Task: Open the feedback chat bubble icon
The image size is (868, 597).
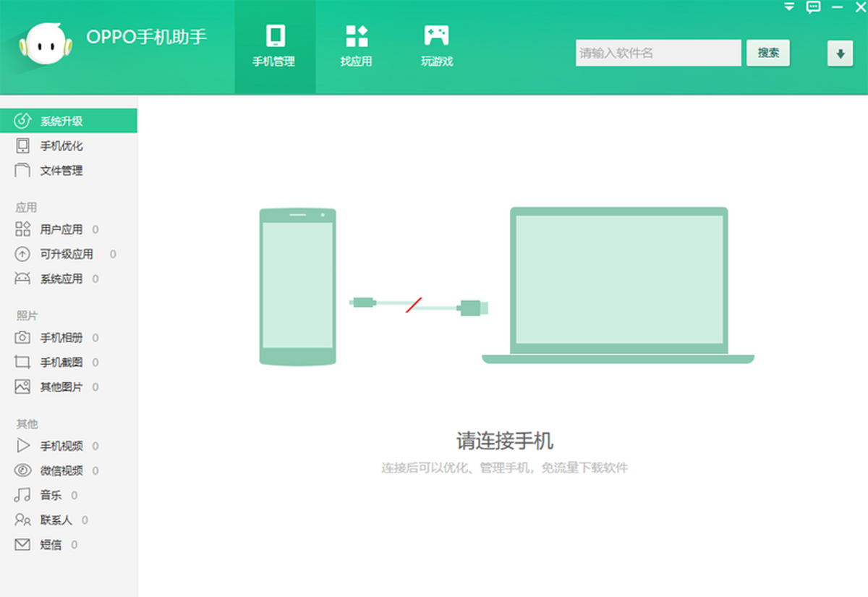Action: pyautogui.click(x=814, y=7)
